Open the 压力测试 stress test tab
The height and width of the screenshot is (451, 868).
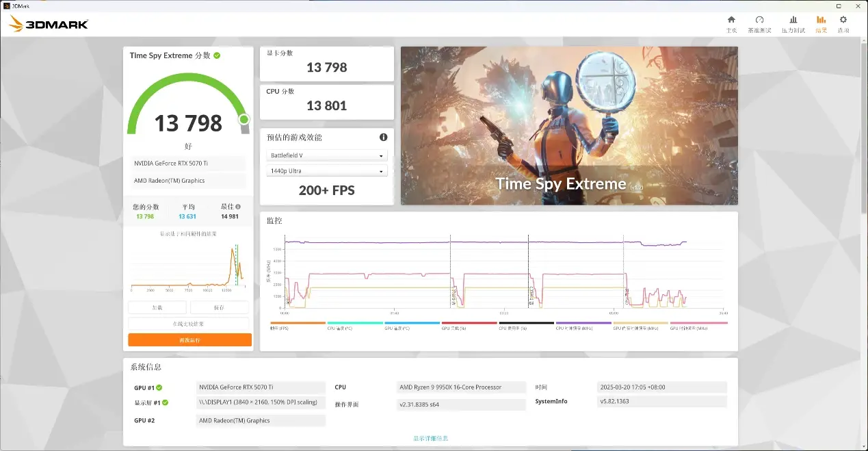click(x=793, y=24)
